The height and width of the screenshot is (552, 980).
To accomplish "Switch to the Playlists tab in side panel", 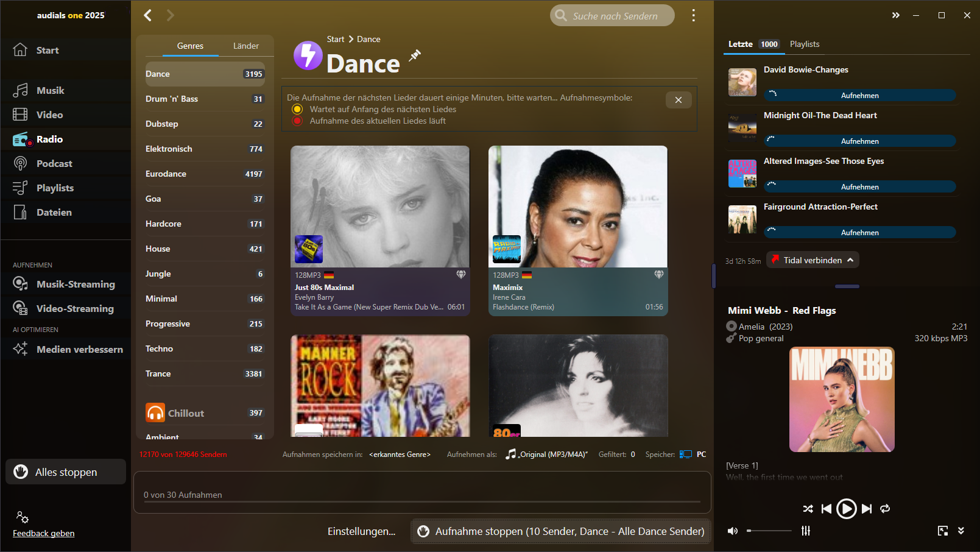I will 805,44.
